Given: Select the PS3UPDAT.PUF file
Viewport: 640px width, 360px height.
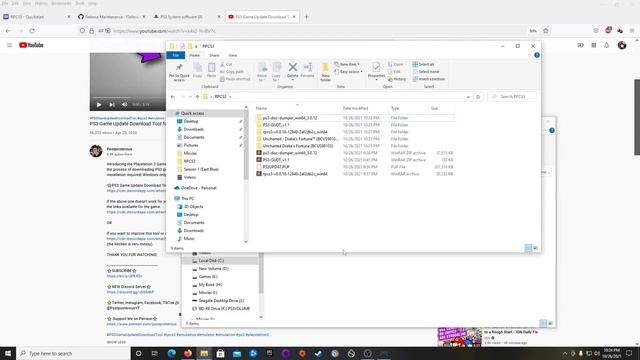Looking at the screenshot, I should (x=276, y=167).
